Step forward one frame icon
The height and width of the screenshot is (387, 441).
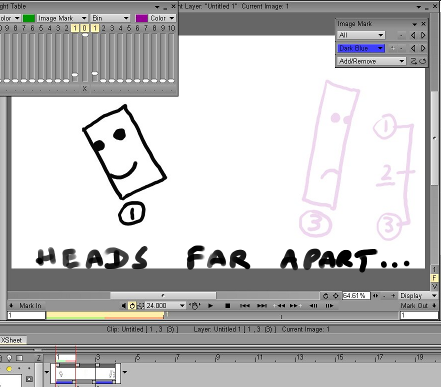[329, 306]
